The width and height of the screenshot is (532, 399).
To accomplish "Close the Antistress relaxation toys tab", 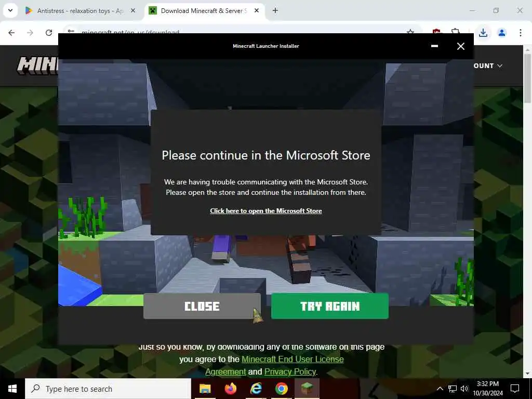I will tap(133, 11).
